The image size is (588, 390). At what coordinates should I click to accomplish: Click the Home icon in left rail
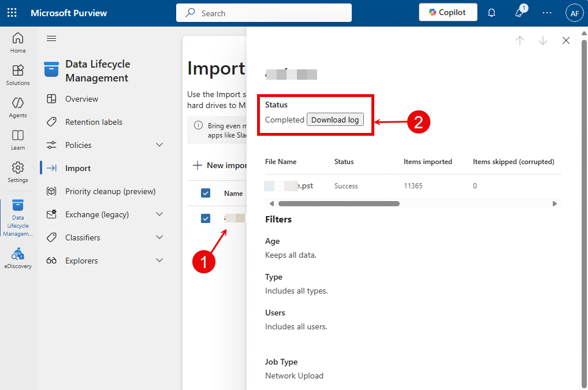pyautogui.click(x=18, y=43)
